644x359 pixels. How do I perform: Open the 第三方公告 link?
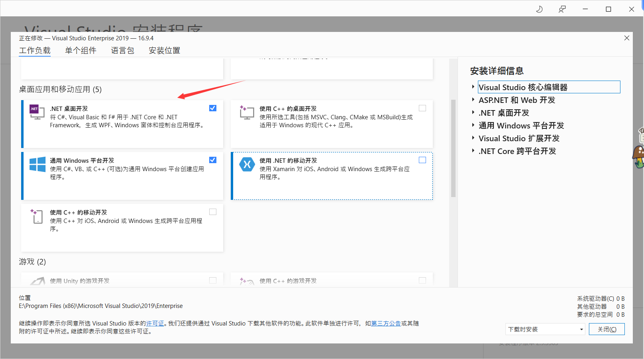pos(386,323)
